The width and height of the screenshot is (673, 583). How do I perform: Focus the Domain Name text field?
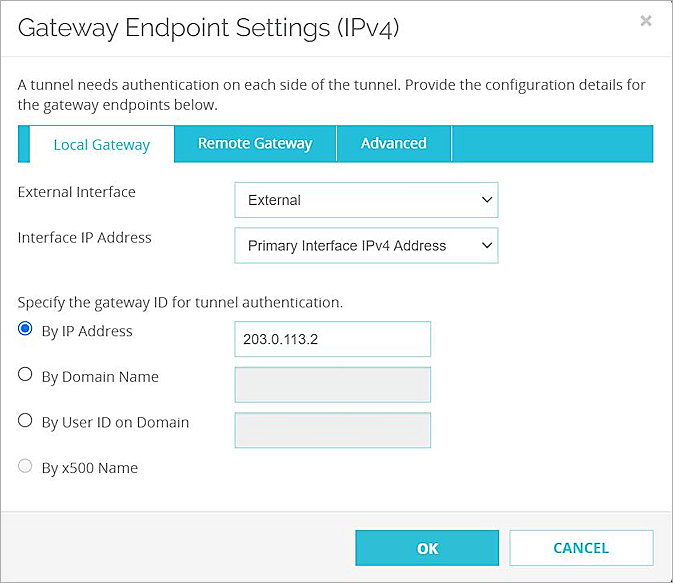click(332, 385)
